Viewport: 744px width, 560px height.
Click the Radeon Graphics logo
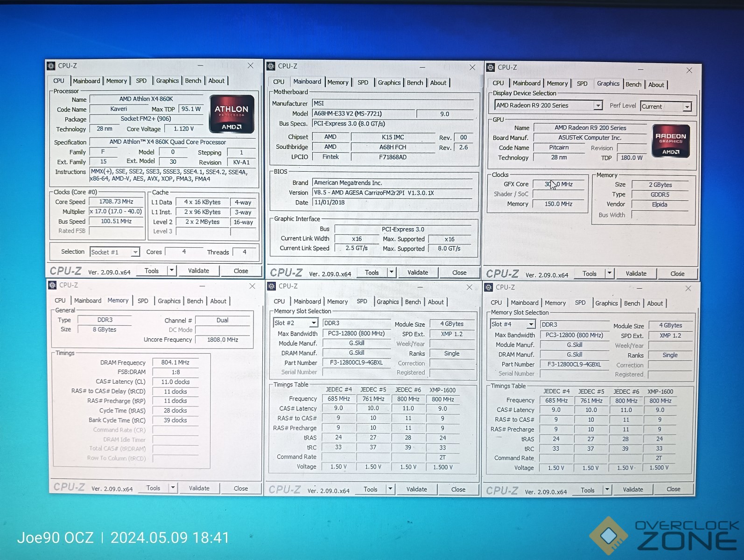click(x=671, y=140)
